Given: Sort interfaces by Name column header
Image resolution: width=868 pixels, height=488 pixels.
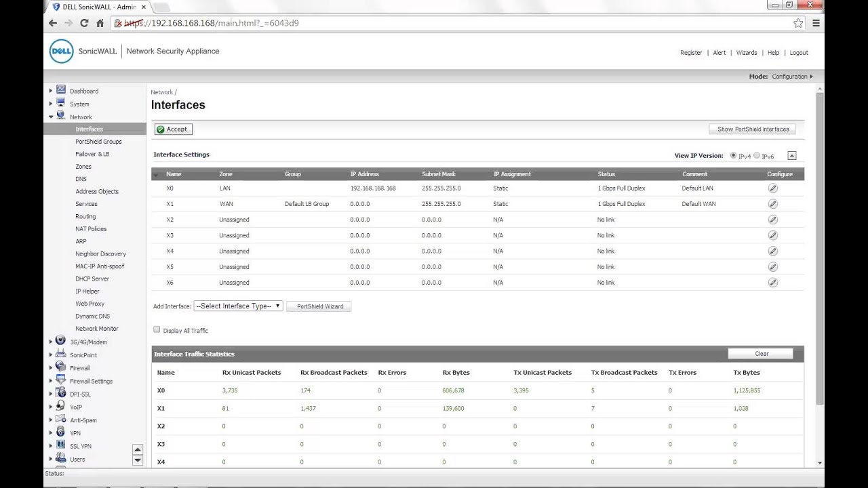Looking at the screenshot, I should point(174,174).
